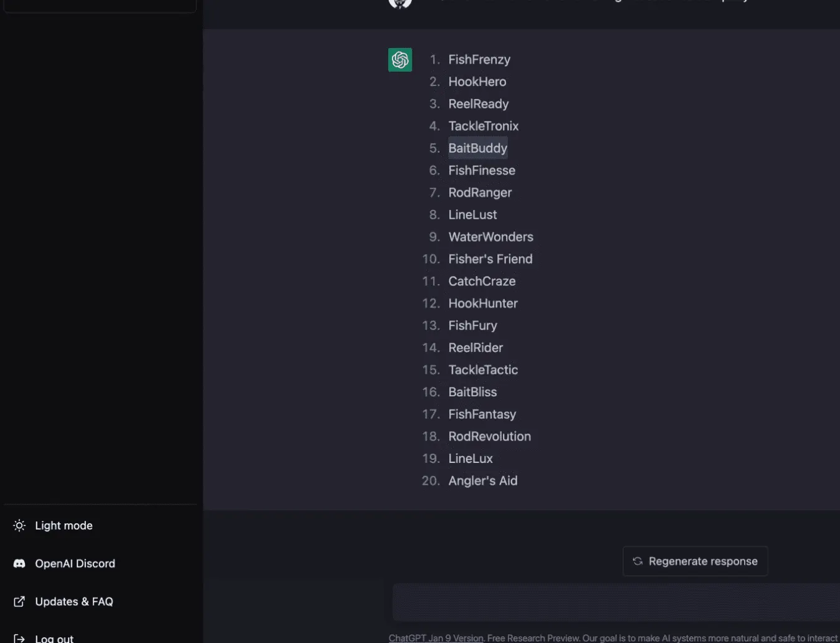Click the highlighted BaitBuddy list item
This screenshot has width=840, height=643.
click(x=478, y=148)
